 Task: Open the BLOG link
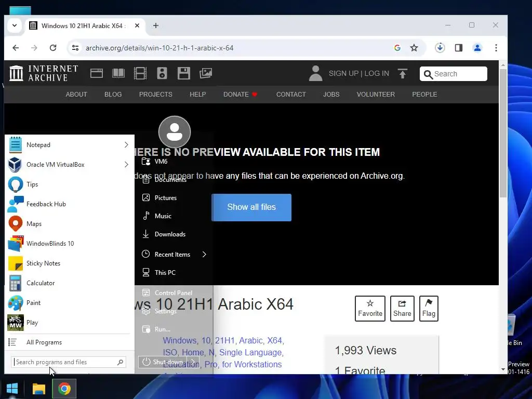[x=113, y=95]
